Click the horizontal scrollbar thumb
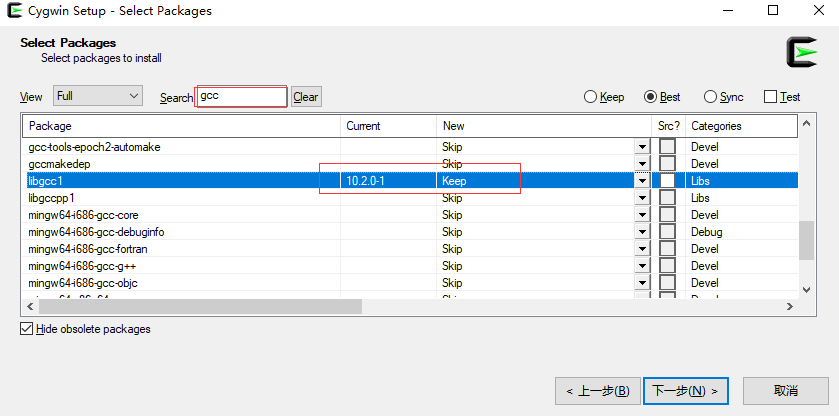 pyautogui.click(x=200, y=306)
